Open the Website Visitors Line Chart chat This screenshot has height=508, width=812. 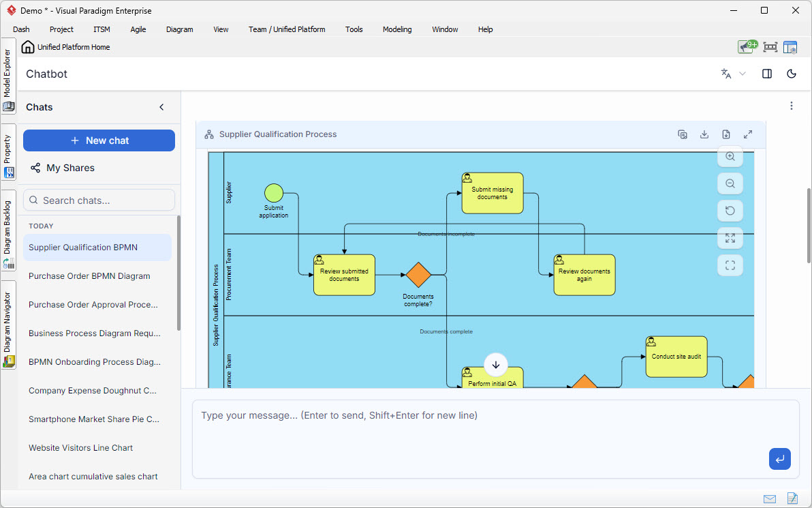(97, 447)
